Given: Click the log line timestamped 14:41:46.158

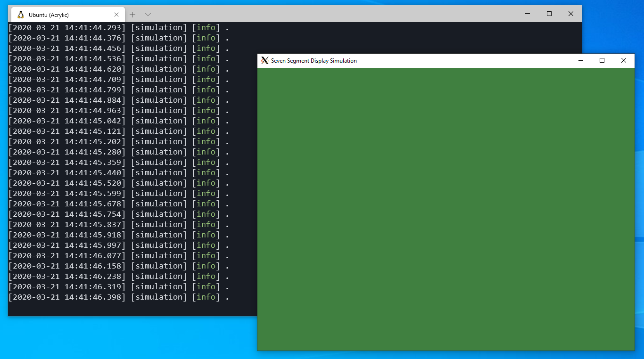Looking at the screenshot, I should coord(119,266).
